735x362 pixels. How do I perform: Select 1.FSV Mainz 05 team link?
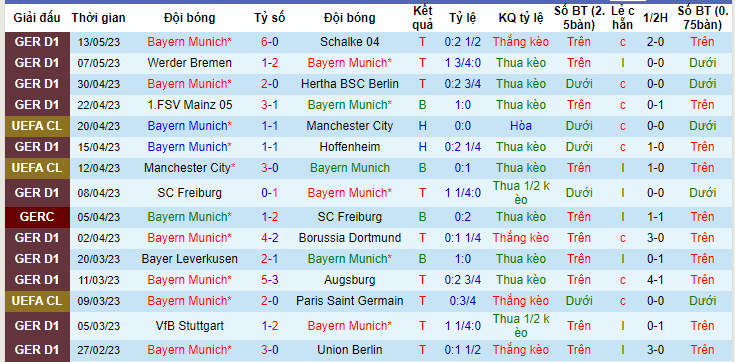point(189,105)
